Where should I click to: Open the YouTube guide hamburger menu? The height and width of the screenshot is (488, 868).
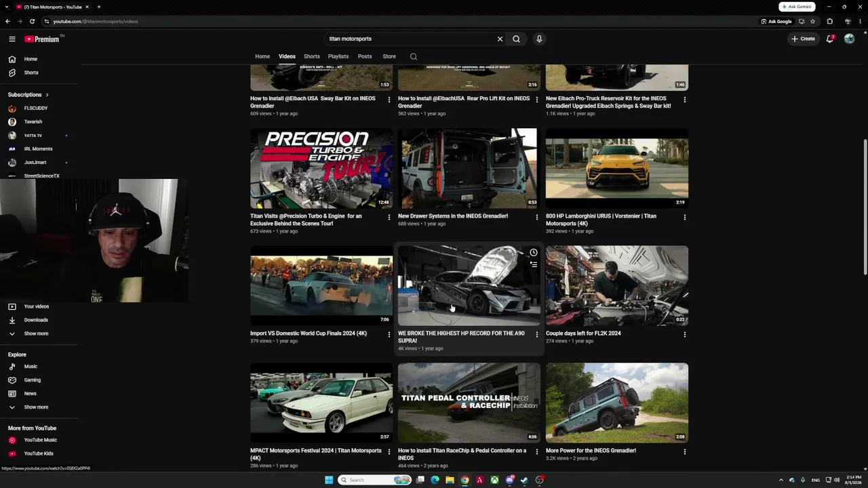coord(12,39)
